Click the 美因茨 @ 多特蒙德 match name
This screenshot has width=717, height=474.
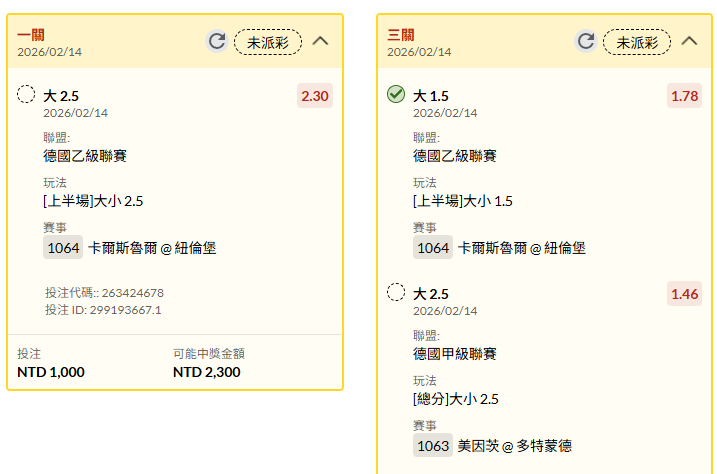[514, 446]
